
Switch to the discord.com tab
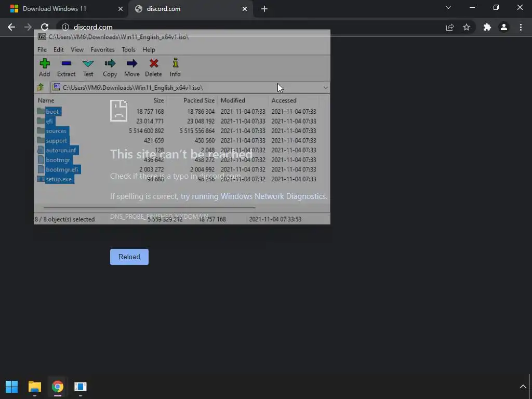[x=190, y=9]
